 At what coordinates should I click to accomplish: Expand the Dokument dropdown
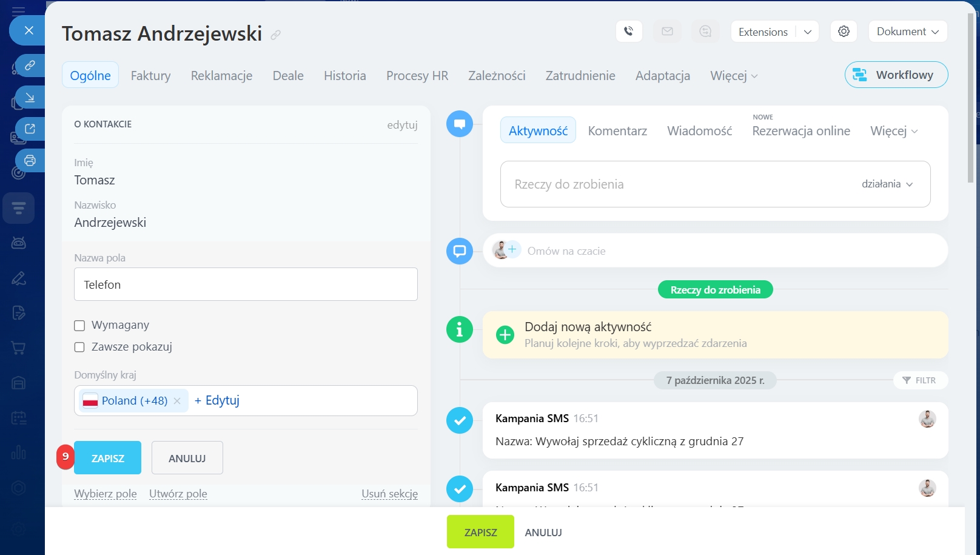[x=907, y=32]
